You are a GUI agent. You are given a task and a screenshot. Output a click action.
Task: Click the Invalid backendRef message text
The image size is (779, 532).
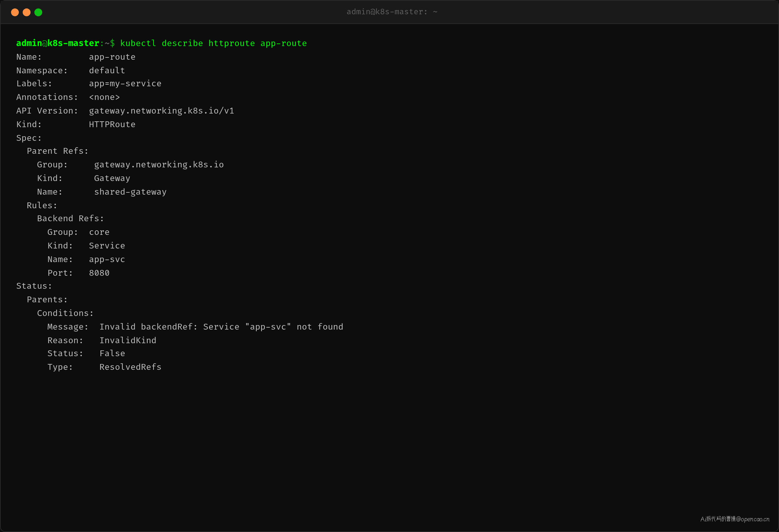pyautogui.click(x=221, y=327)
